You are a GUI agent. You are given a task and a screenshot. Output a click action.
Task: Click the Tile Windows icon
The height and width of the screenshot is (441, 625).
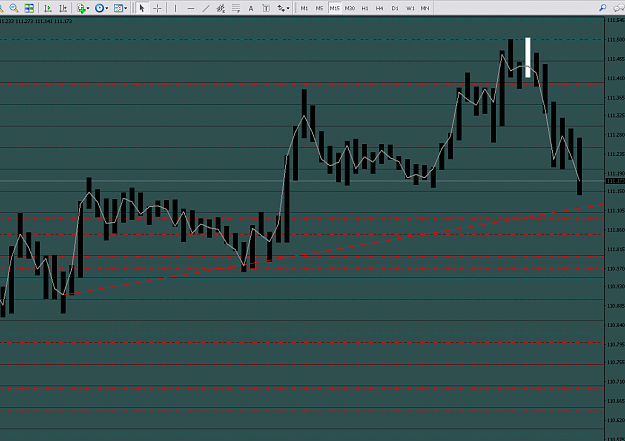29,8
